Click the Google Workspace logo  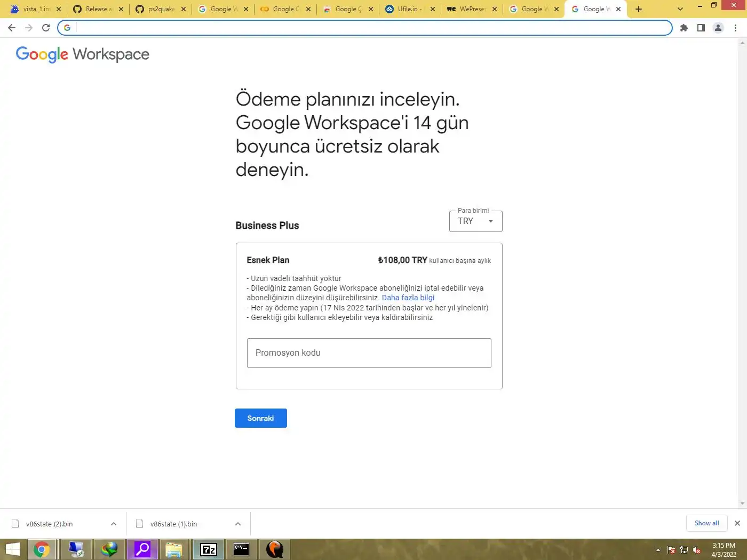tap(83, 54)
